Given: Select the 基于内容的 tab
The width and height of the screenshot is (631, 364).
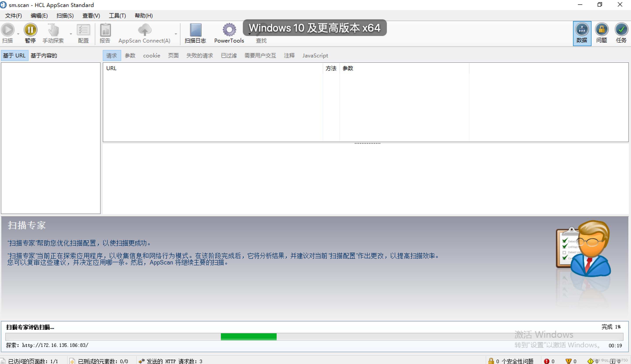Looking at the screenshot, I should pyautogui.click(x=44, y=55).
